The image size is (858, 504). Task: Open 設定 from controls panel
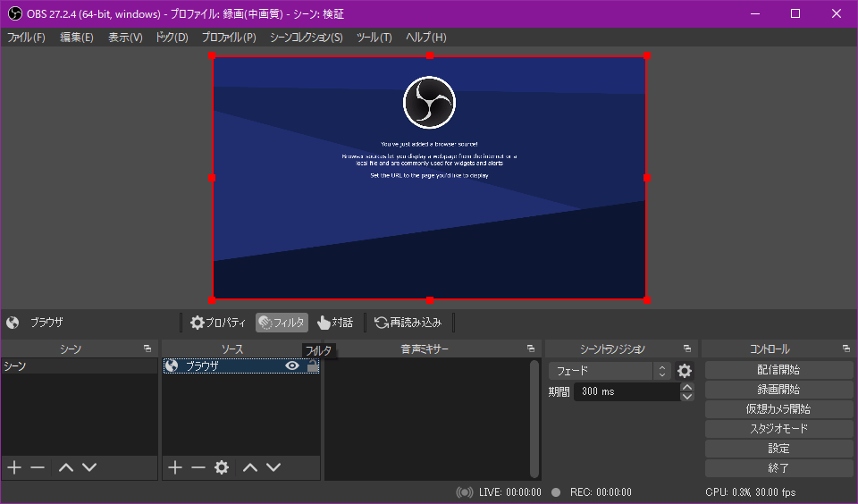tap(778, 449)
